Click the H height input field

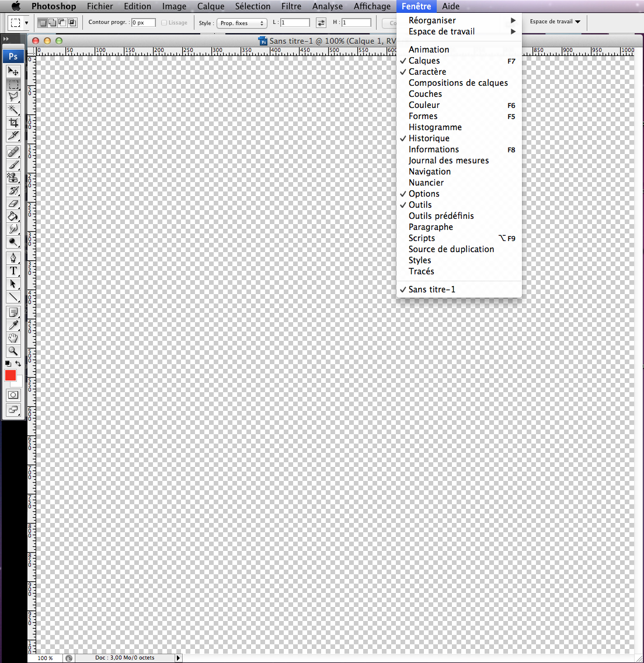[356, 22]
